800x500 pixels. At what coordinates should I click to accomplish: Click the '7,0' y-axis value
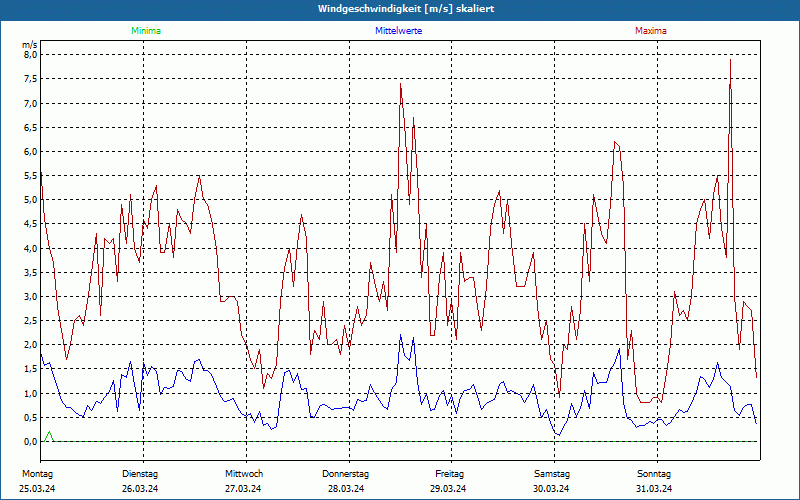(31, 104)
